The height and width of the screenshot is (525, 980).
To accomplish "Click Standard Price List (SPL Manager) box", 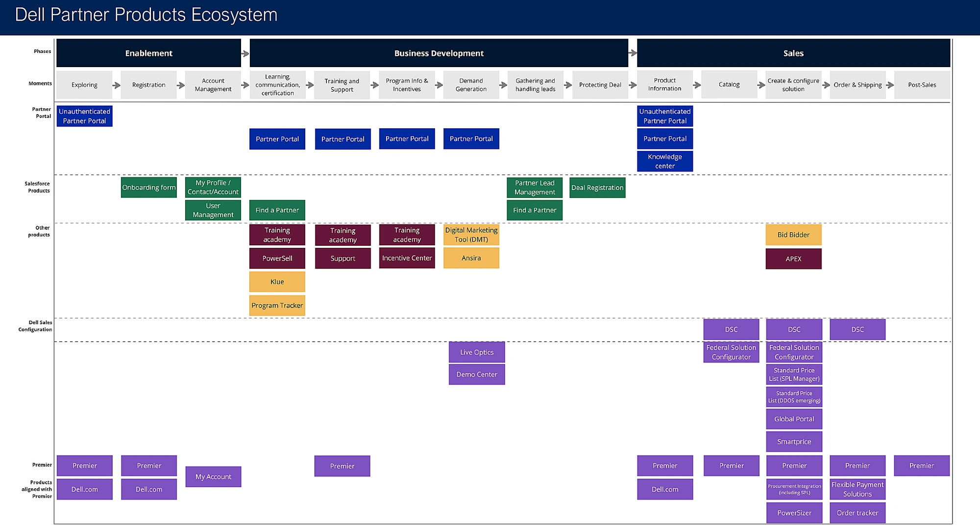I will tap(794, 374).
